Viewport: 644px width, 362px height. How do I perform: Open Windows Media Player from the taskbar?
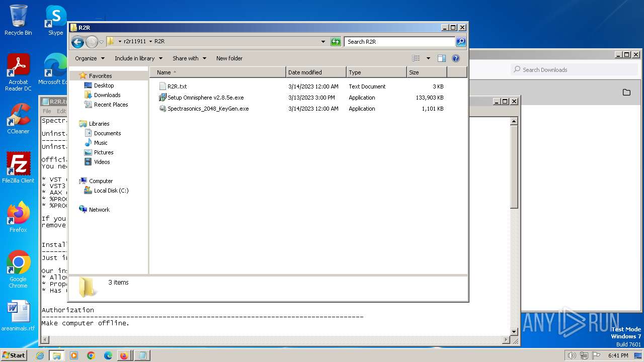[x=74, y=355]
